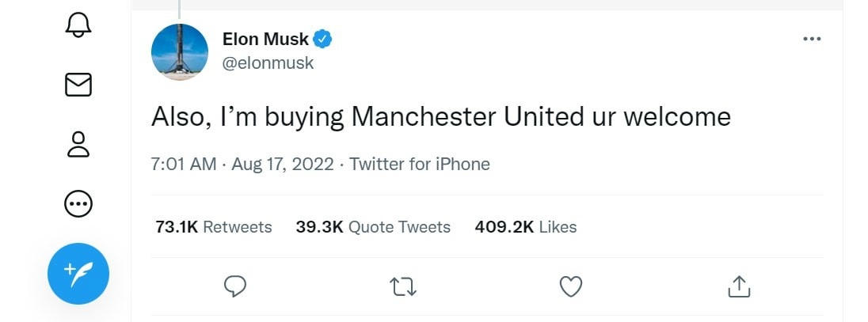The width and height of the screenshot is (868, 322).
Task: Retweet using the arrows icon
Action: pos(404,286)
